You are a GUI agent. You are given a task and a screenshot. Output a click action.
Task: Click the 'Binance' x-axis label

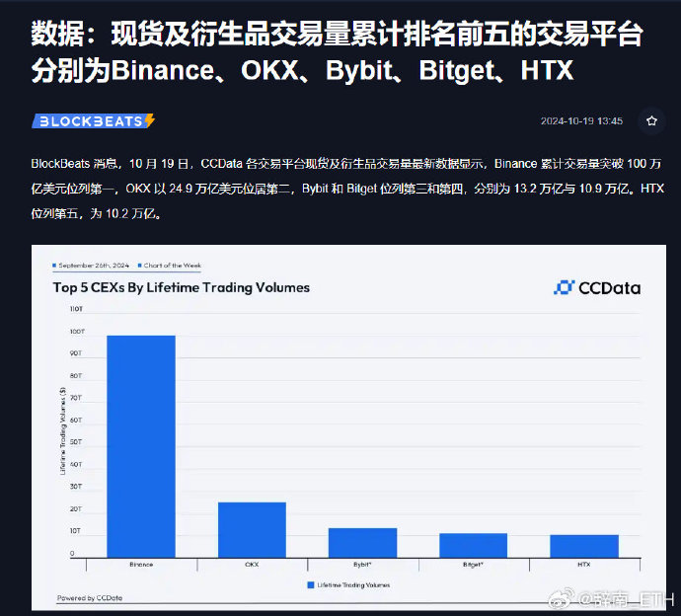[141, 565]
